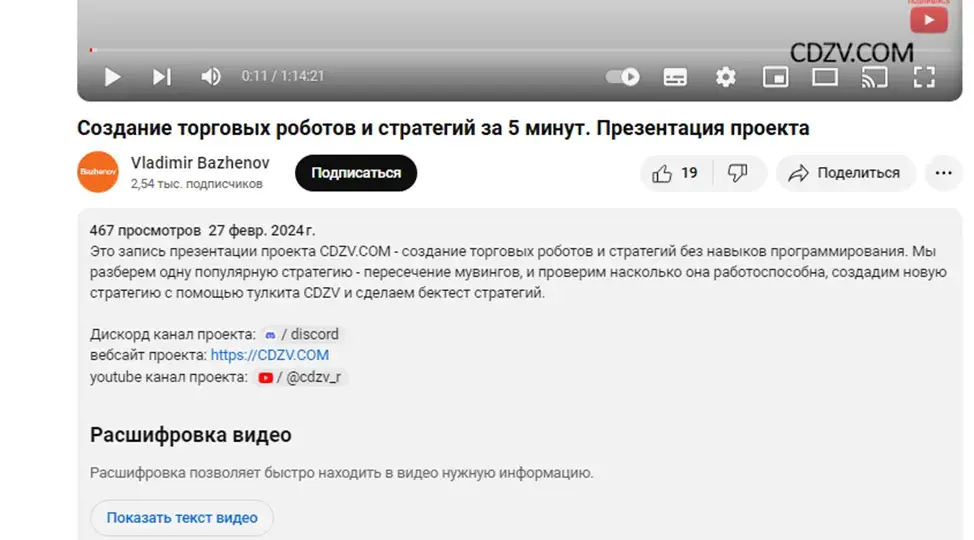The height and width of the screenshot is (540, 974).
Task: Play the video
Action: (112, 77)
